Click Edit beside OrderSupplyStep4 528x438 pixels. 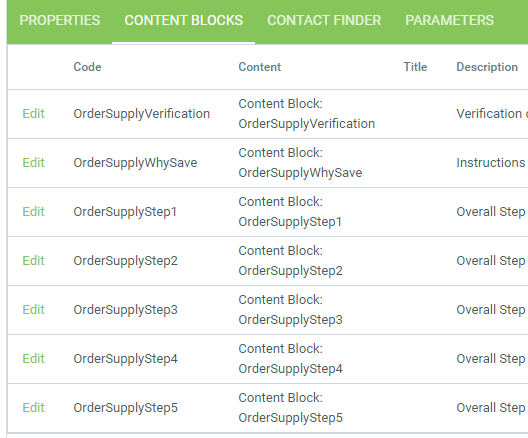tap(33, 359)
